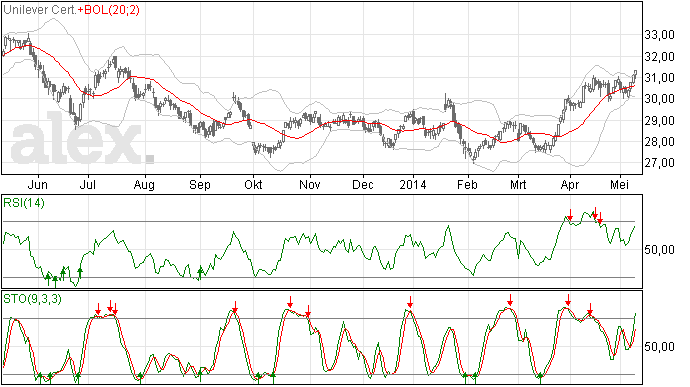The height and width of the screenshot is (387, 690).
Task: Click STO sell arrow above the January 2014 peak
Action: (x=410, y=302)
